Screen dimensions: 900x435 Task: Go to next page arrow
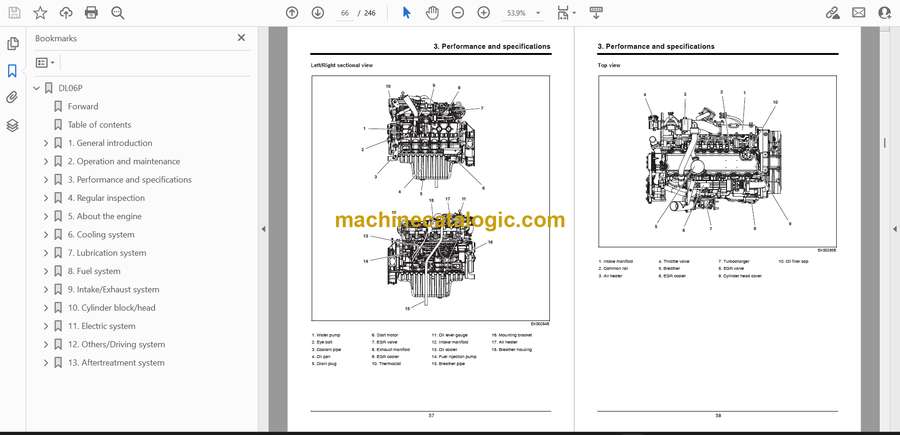click(318, 13)
